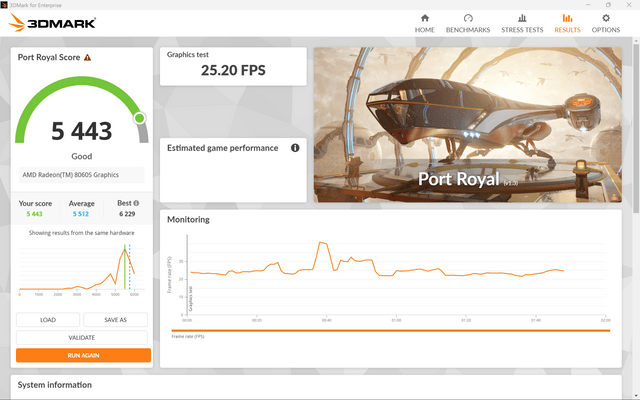Click the 3DMark logo
This screenshot has width=640, height=400.
tap(52, 22)
